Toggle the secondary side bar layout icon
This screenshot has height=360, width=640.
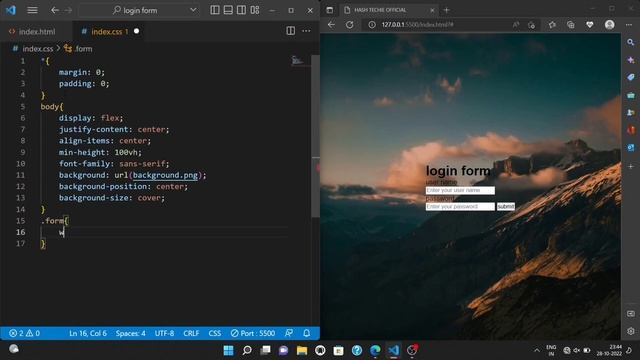coord(241,10)
